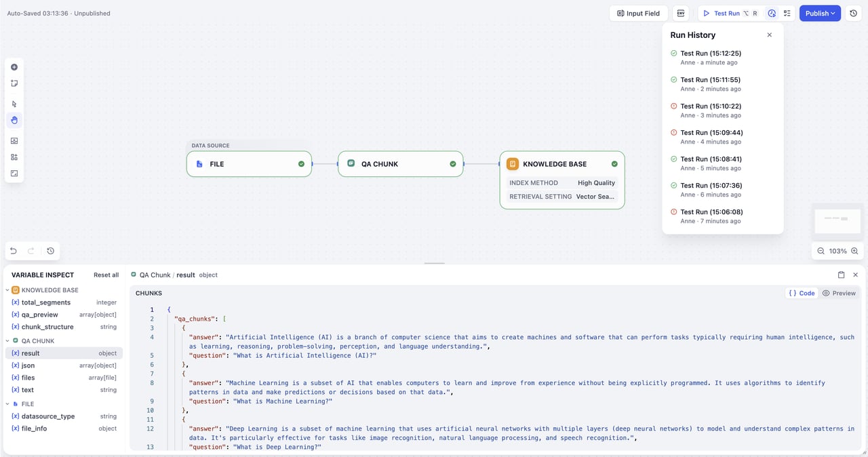The height and width of the screenshot is (457, 868).
Task: Open version history clock icon at top right
Action: [854, 14]
